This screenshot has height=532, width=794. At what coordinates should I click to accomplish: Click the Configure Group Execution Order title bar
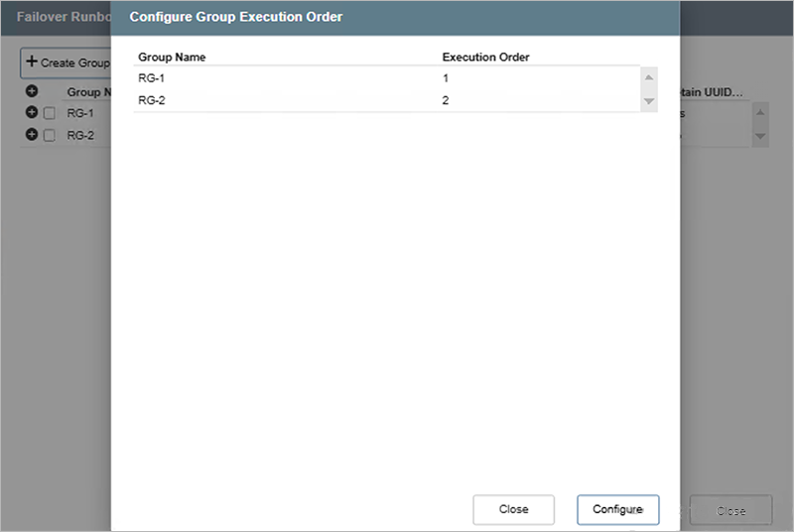395,17
